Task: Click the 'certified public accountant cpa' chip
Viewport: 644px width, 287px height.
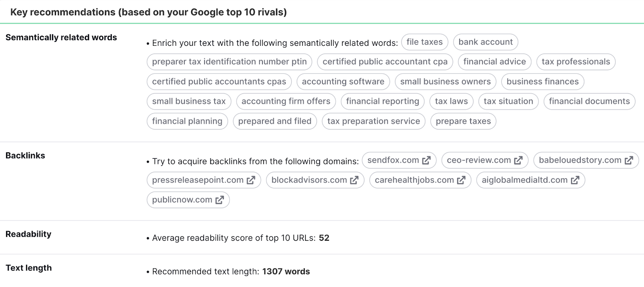Action: tap(385, 61)
